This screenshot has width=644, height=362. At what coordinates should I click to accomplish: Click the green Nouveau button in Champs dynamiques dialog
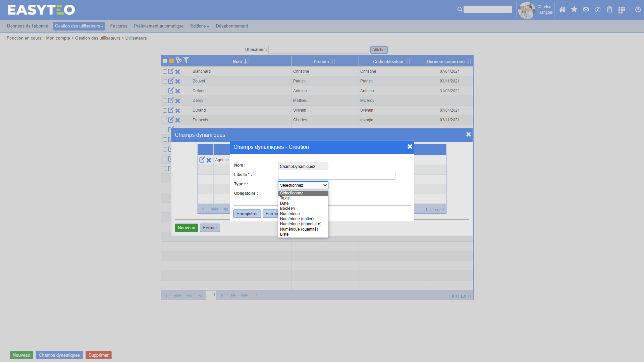pyautogui.click(x=186, y=228)
